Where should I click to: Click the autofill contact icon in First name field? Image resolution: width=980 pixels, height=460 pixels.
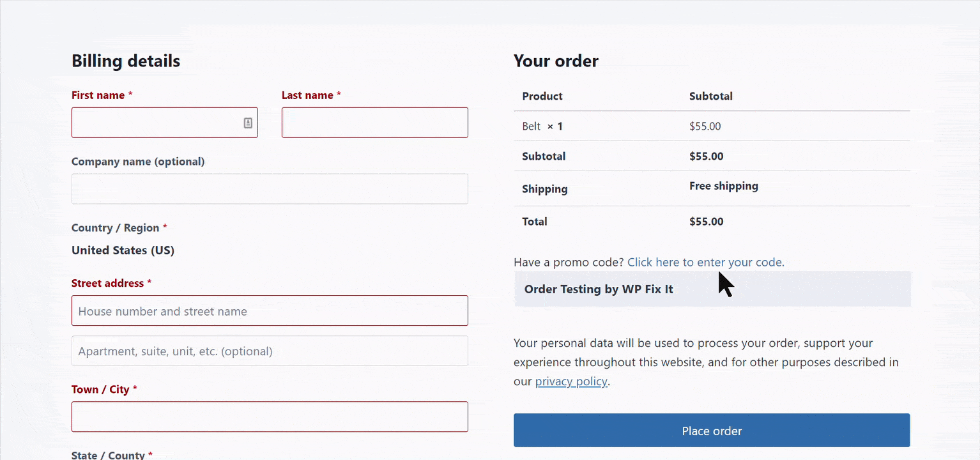tap(247, 123)
